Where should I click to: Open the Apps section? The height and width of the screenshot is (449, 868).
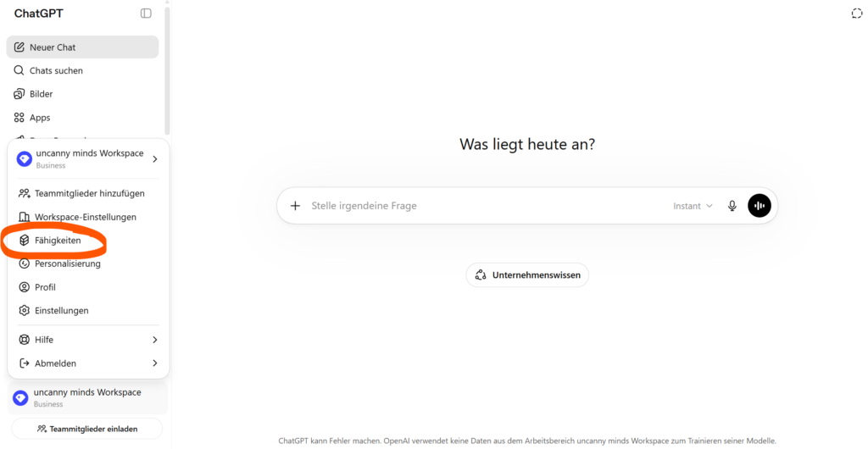click(40, 118)
